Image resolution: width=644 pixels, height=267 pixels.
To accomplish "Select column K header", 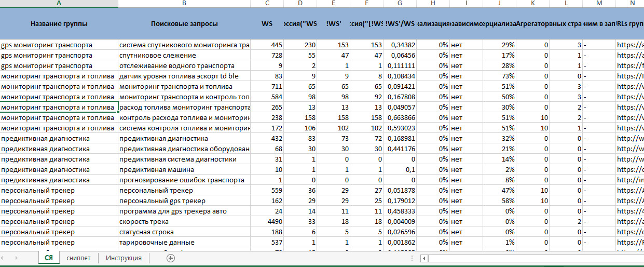I will 533,4.
